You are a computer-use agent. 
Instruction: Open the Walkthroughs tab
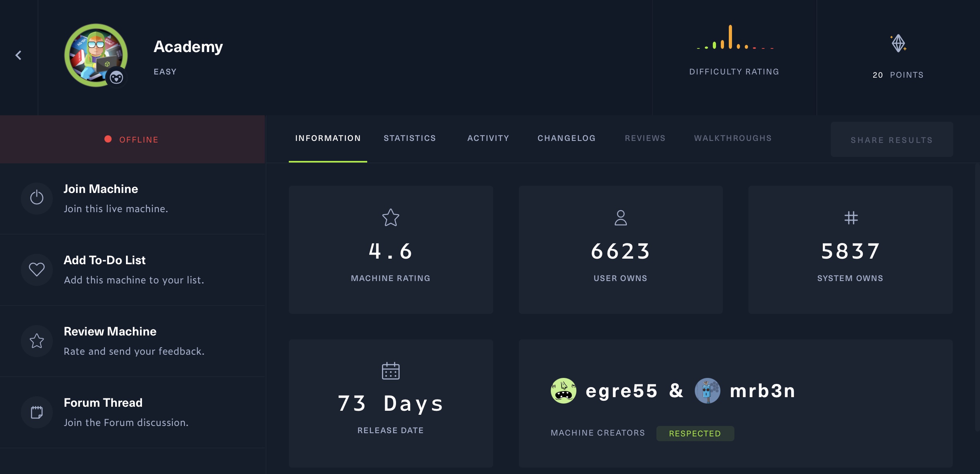[x=733, y=138]
